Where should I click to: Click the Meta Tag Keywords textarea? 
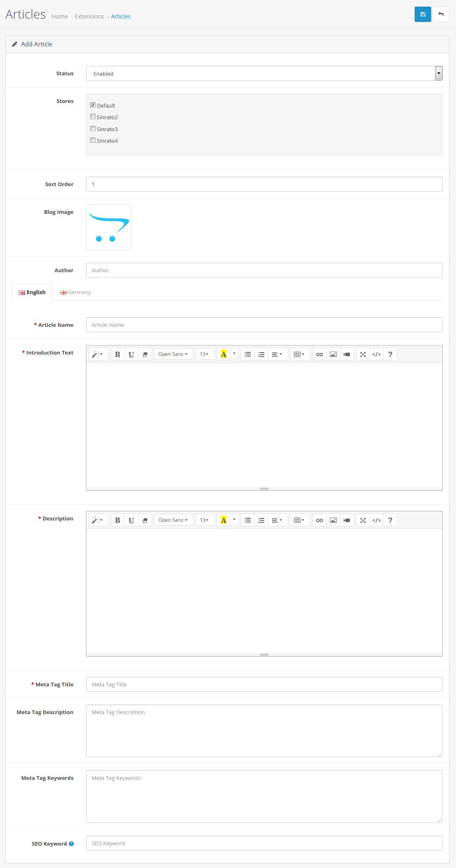[x=264, y=796]
